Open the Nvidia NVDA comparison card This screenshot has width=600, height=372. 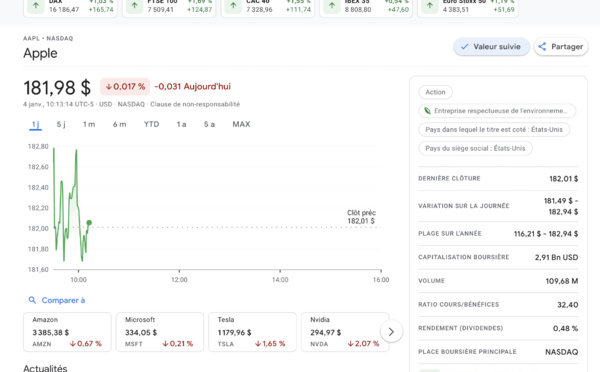(x=345, y=332)
